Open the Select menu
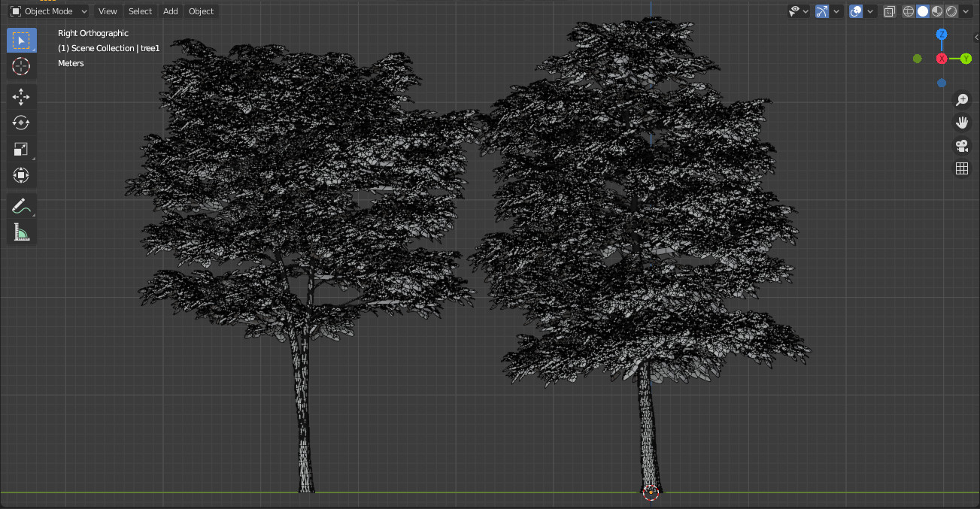The width and height of the screenshot is (980, 509). [x=140, y=11]
